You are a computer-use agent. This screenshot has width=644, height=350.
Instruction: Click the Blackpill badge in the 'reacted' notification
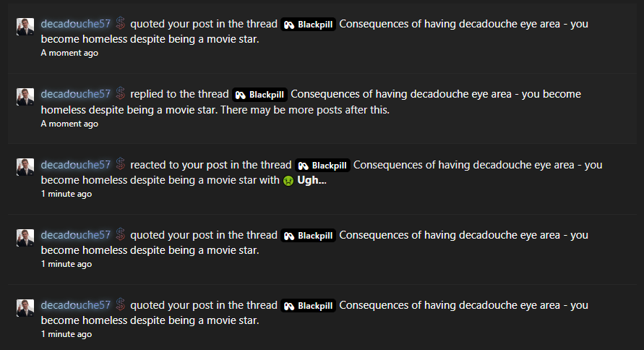(x=322, y=166)
